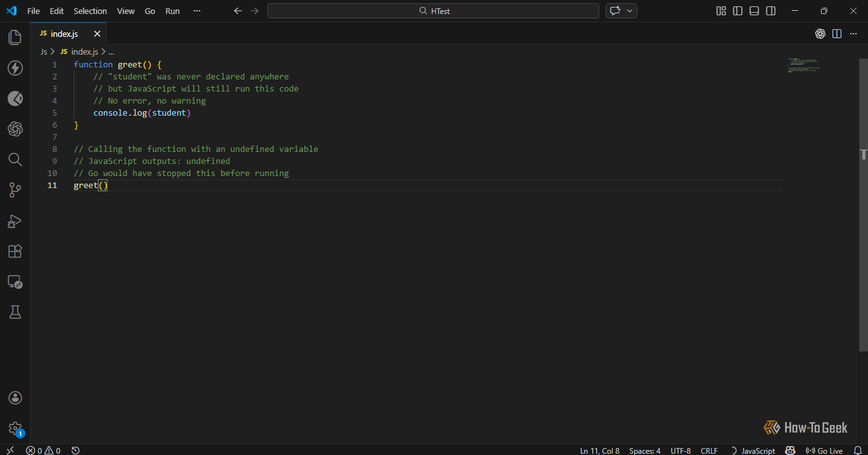Open the remote window indicator

click(10, 451)
